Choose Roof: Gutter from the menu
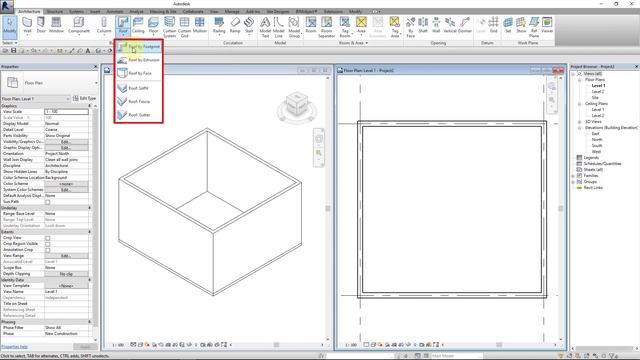The height and width of the screenshot is (360, 640). (x=139, y=115)
